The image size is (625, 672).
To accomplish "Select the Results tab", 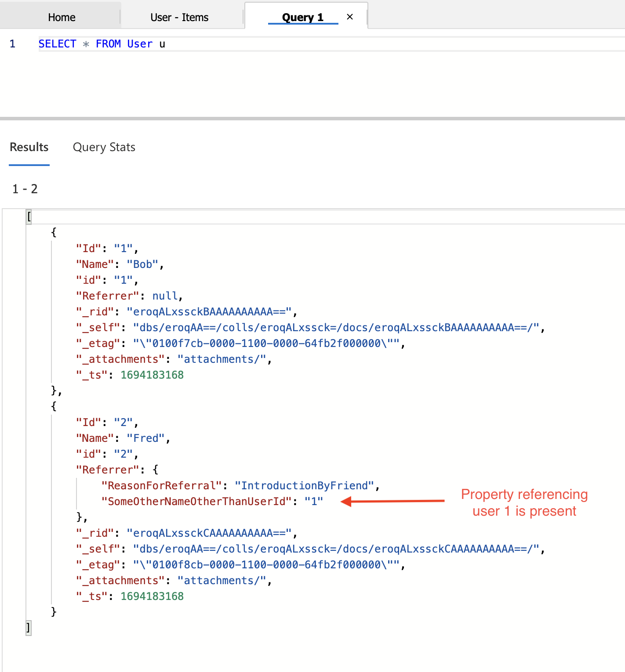I will pos(29,147).
